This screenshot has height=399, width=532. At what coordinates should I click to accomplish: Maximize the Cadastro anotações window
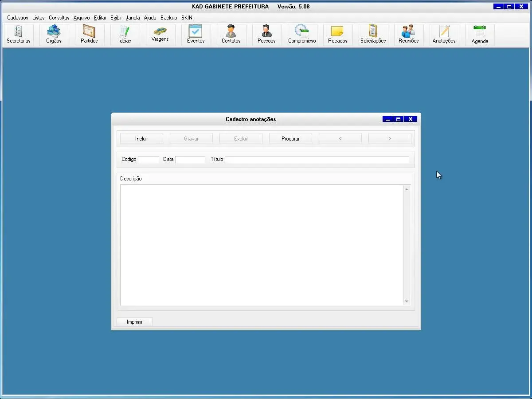pos(399,119)
